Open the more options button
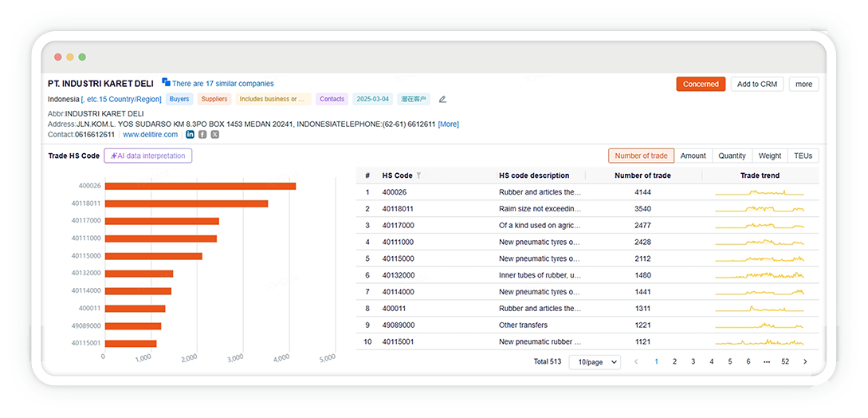The width and height of the screenshot is (868, 418). click(803, 85)
